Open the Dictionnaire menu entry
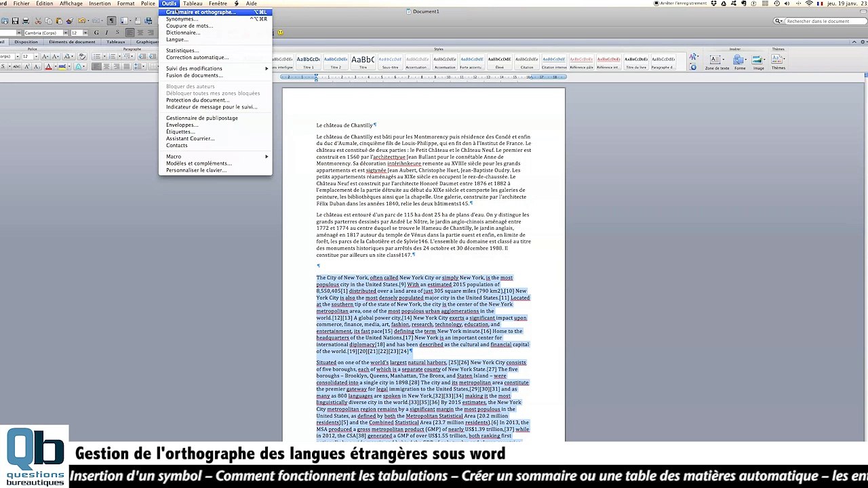 [x=216, y=33]
